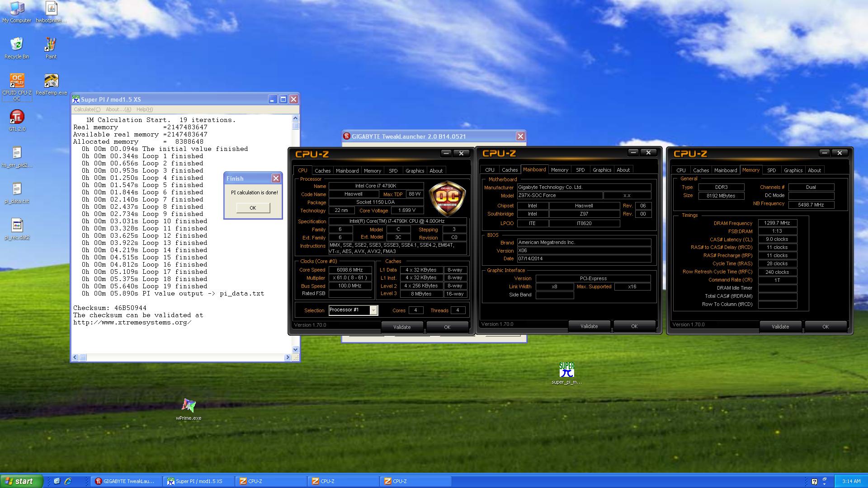The height and width of the screenshot is (488, 868).
Task: Click Super PI horizontal scrollbar left arrow
Action: (75, 357)
